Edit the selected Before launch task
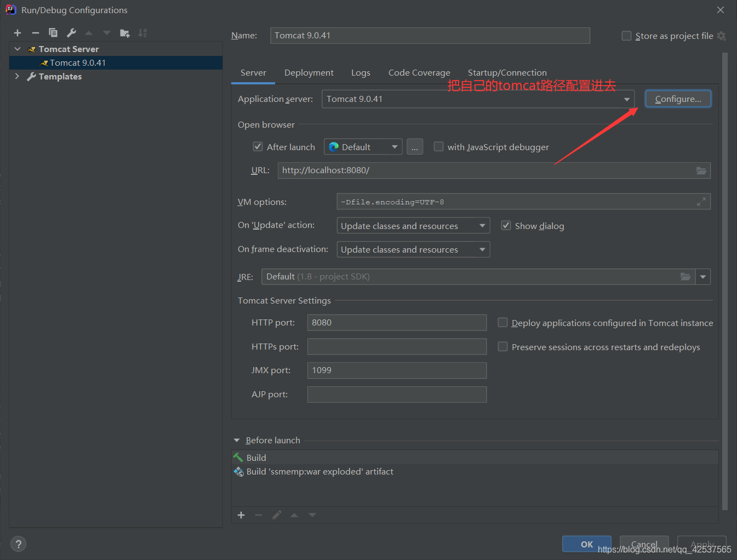 click(277, 515)
